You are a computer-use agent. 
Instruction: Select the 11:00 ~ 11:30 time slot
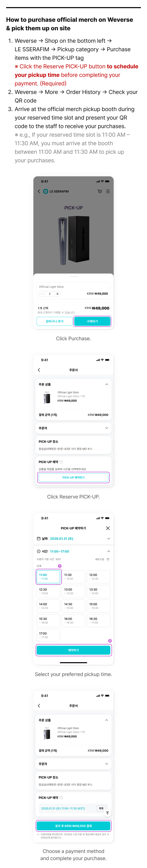(49, 577)
